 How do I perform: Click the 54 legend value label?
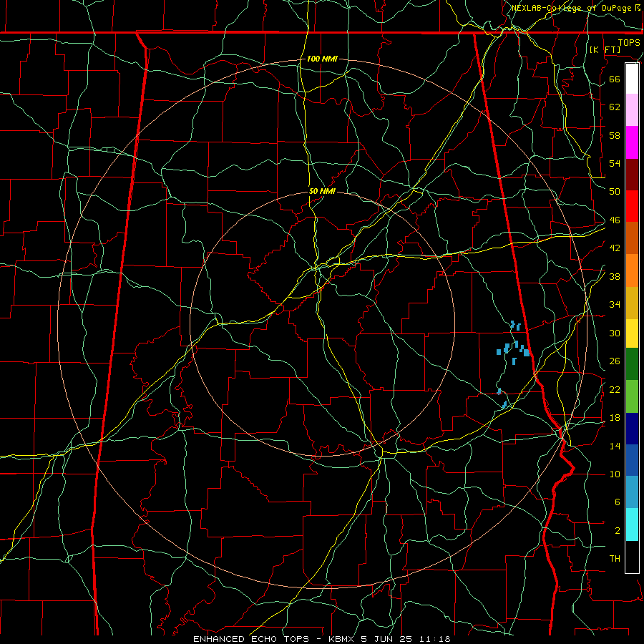pyautogui.click(x=615, y=163)
